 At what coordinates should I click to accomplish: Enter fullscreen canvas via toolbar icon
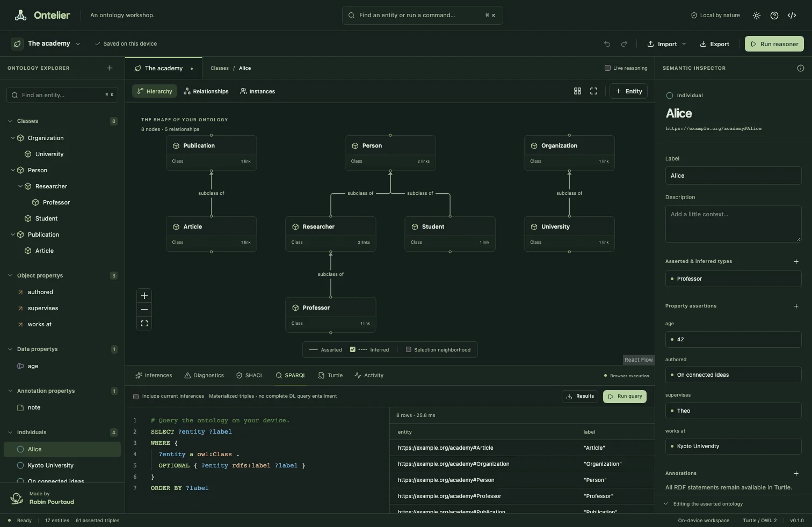click(593, 91)
